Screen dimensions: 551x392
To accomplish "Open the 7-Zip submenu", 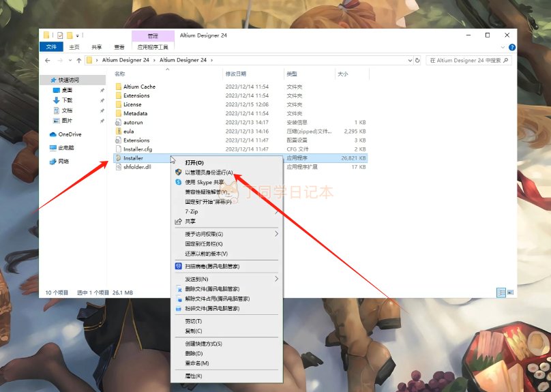I will click(x=226, y=211).
